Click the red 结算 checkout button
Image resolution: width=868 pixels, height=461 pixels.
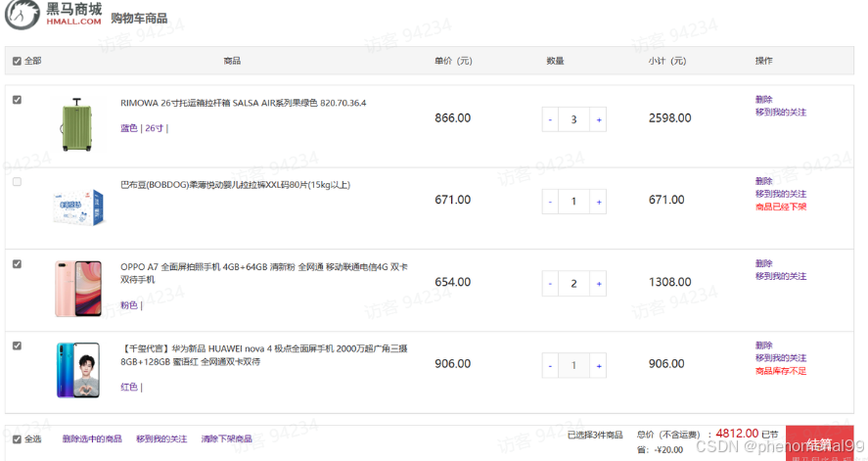coord(820,443)
